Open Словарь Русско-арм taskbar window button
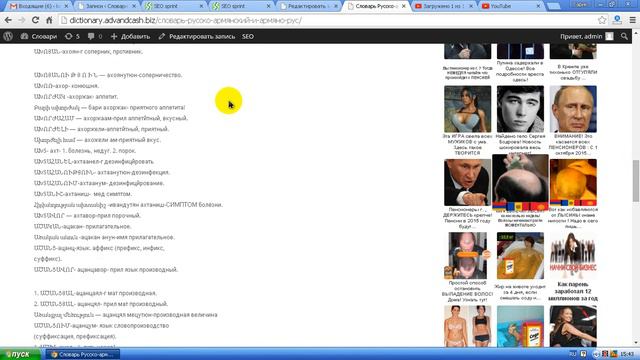The height and width of the screenshot is (360, 640). point(83,354)
